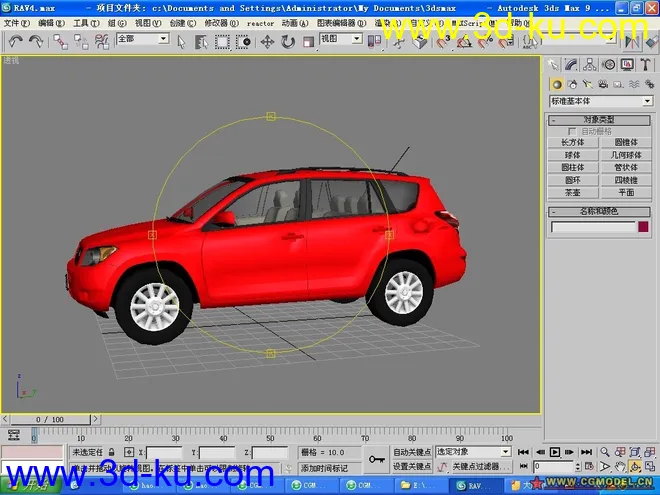Open the 动画(A) menu

pos(295,23)
